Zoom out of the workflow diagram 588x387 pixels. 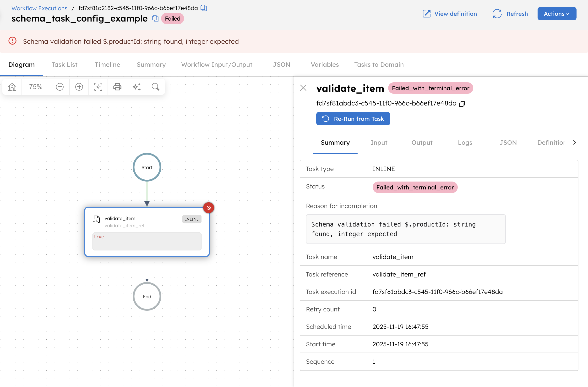pyautogui.click(x=60, y=87)
